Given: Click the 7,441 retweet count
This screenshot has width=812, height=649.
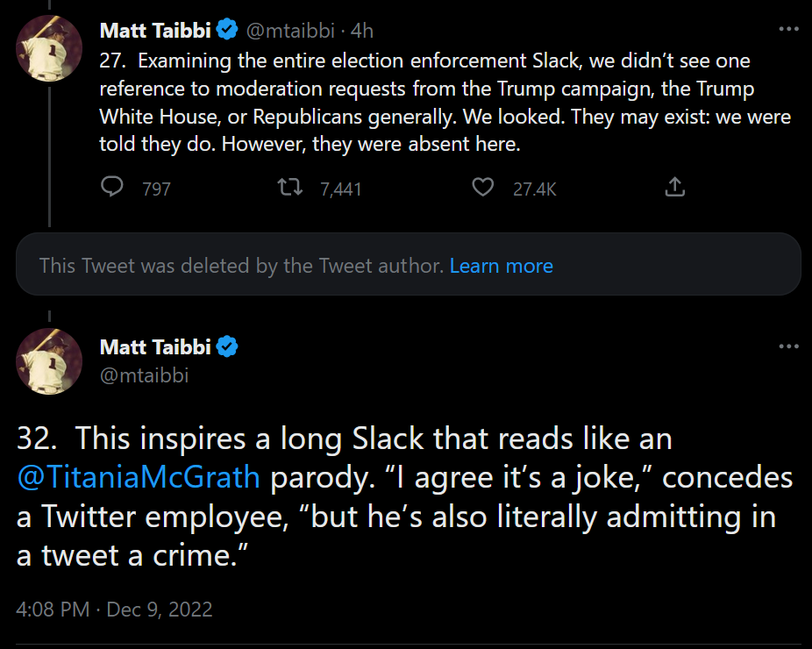Looking at the screenshot, I should point(340,189).
